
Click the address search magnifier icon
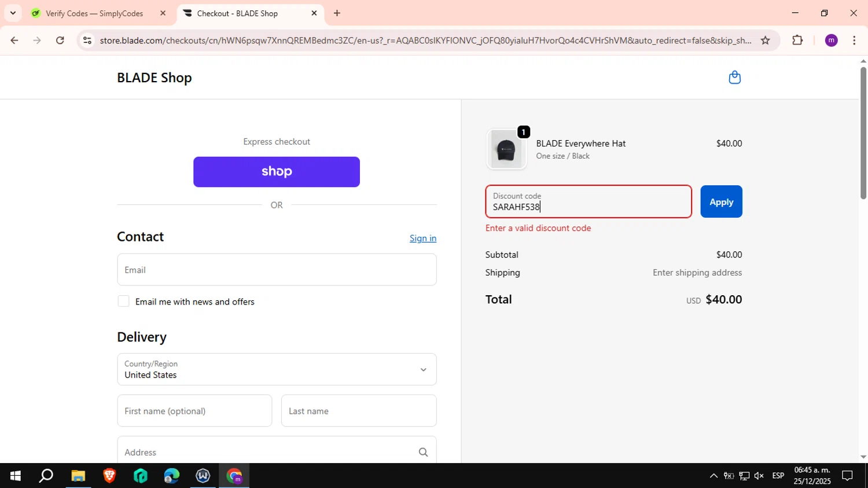point(423,453)
